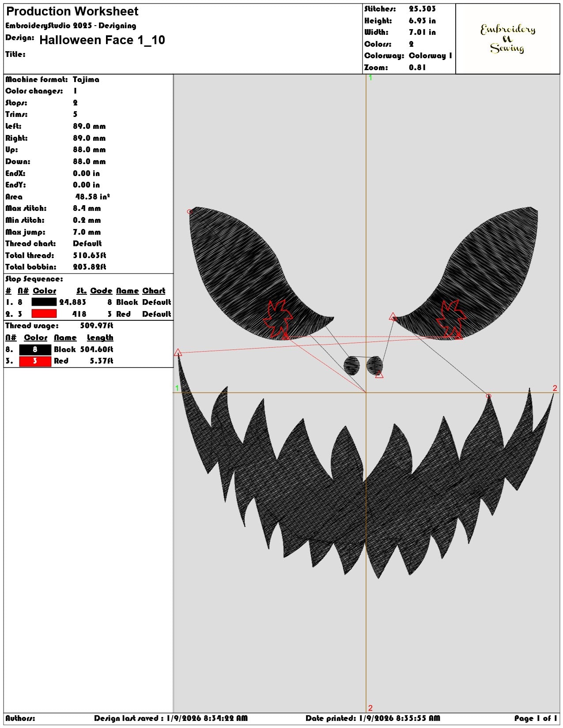Select stitch count '25,303'

coord(422,9)
